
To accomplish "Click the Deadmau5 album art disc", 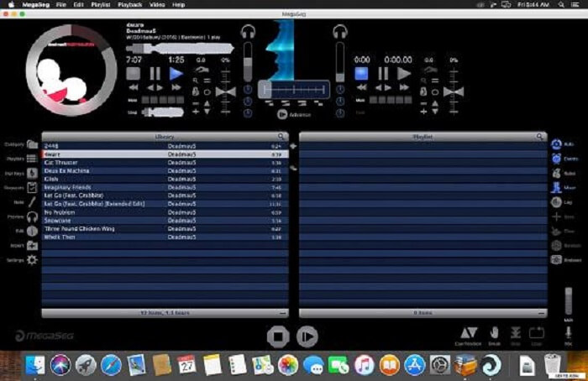I will point(71,70).
